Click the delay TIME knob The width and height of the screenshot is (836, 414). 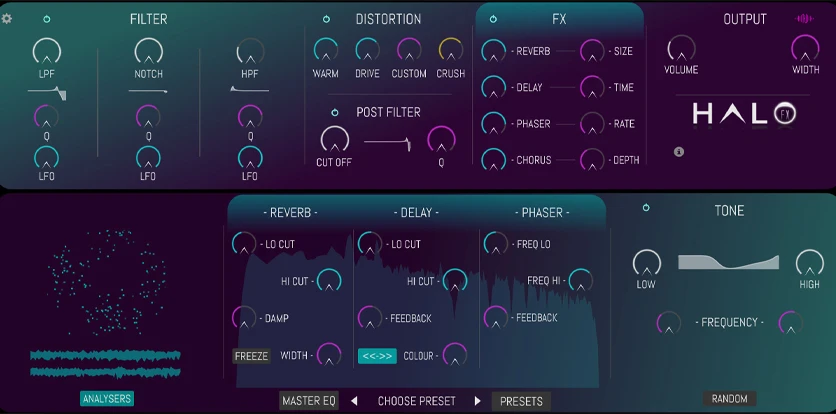[x=592, y=88]
